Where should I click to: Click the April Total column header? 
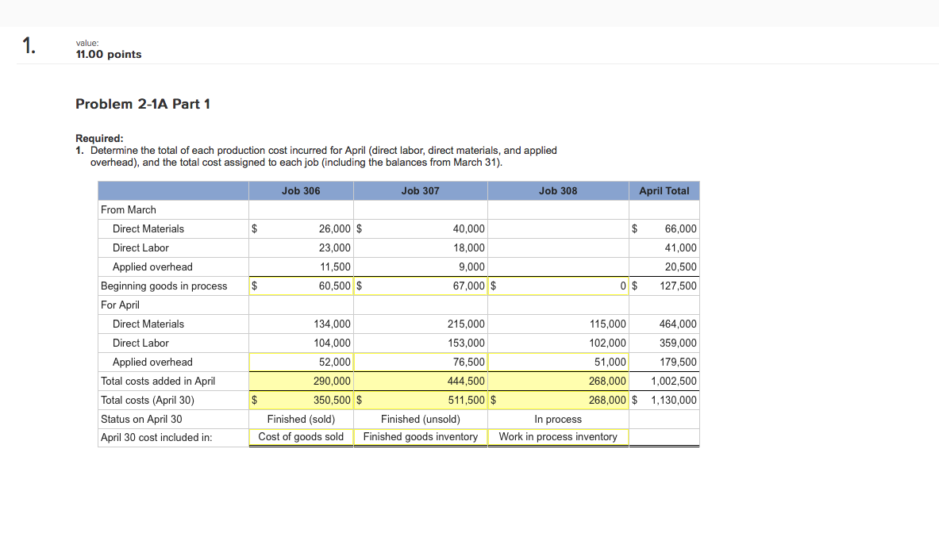(664, 190)
